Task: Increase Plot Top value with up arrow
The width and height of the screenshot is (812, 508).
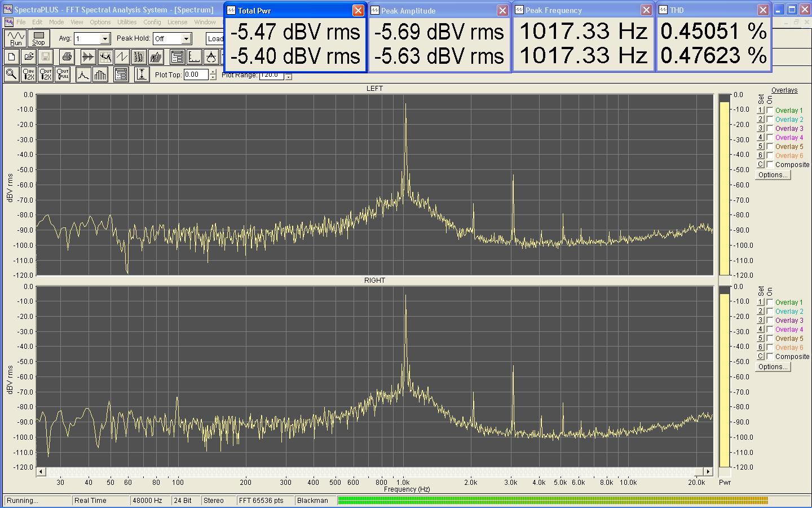Action: [213, 72]
